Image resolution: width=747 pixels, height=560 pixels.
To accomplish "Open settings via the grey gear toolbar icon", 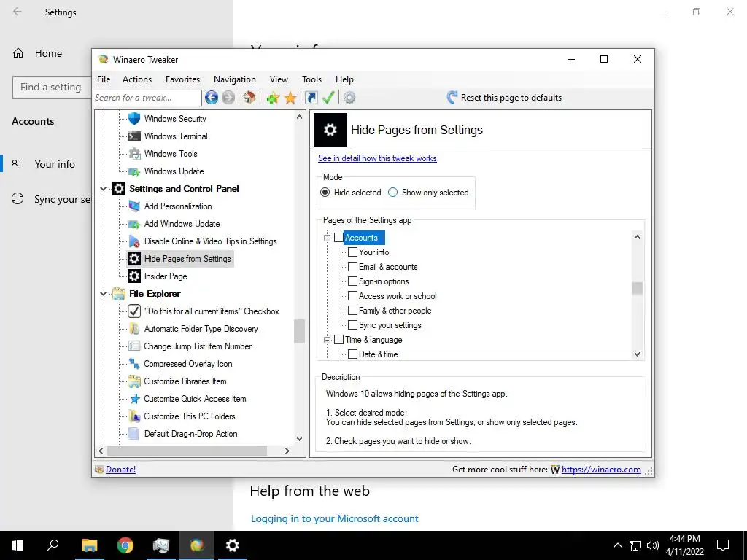I will point(349,98).
